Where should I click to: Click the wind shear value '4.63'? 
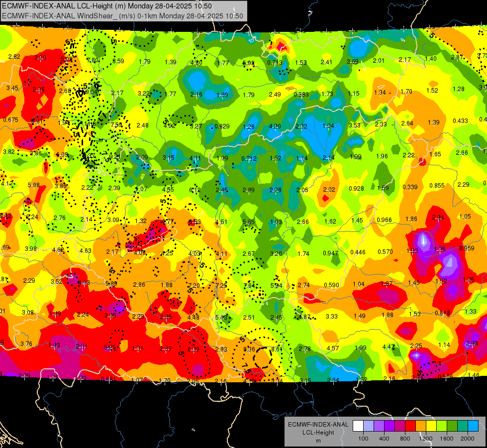tap(86, 250)
